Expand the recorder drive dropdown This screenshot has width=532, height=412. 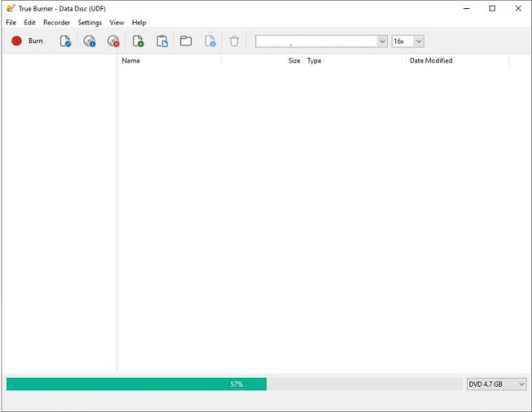(382, 41)
